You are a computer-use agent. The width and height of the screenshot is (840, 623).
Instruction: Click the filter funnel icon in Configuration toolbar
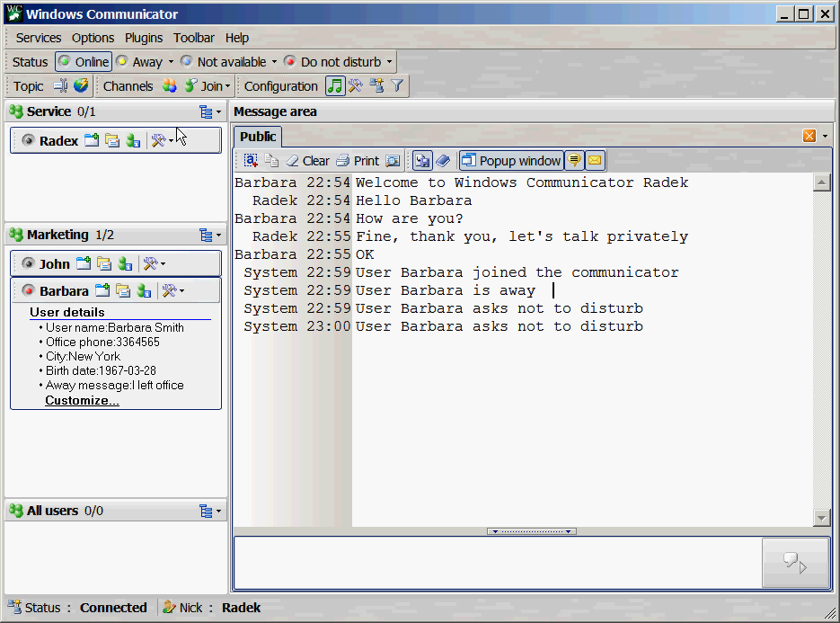pyautogui.click(x=396, y=85)
